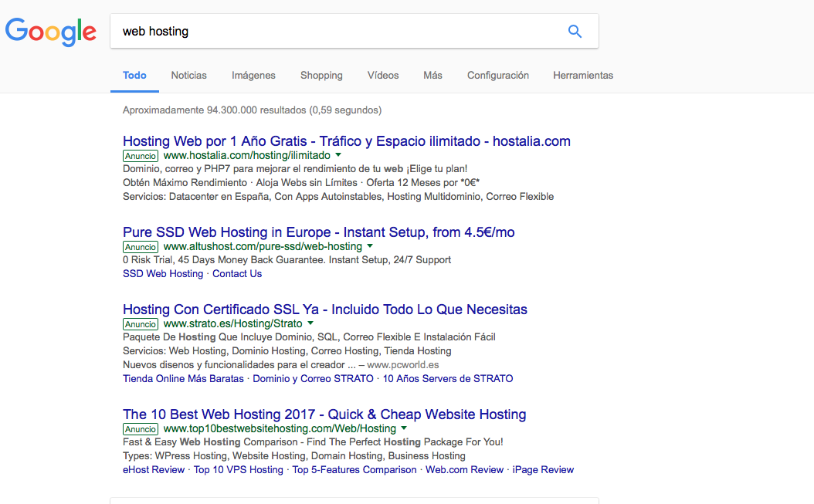Click the SSD Web Hosting sitelink

[162, 273]
